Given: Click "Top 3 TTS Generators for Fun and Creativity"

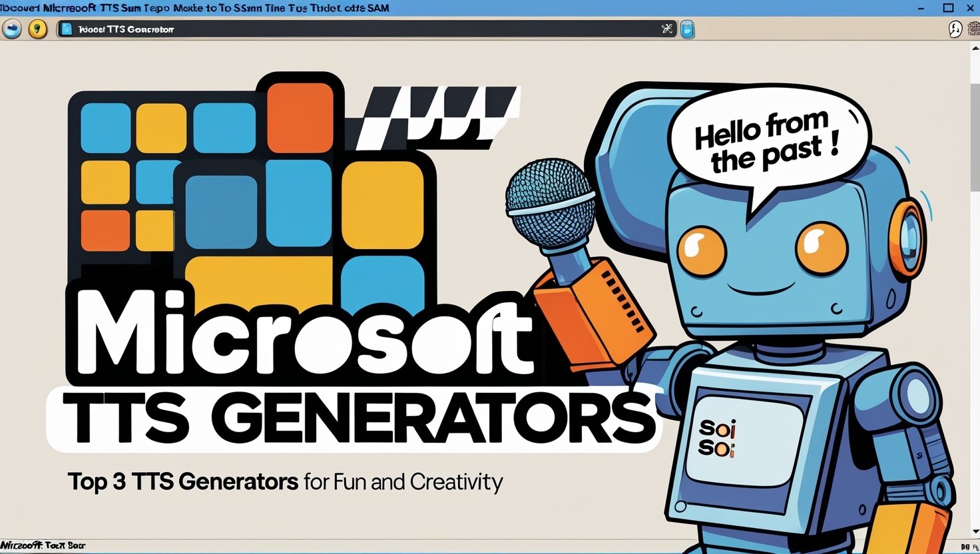Looking at the screenshot, I should coord(285,481).
